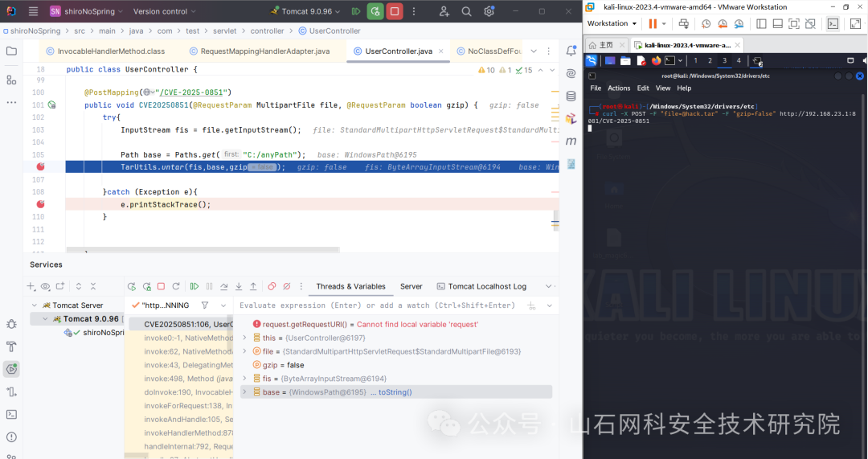Toggle the VMware console view button
The image size is (868, 459).
pos(833,23)
